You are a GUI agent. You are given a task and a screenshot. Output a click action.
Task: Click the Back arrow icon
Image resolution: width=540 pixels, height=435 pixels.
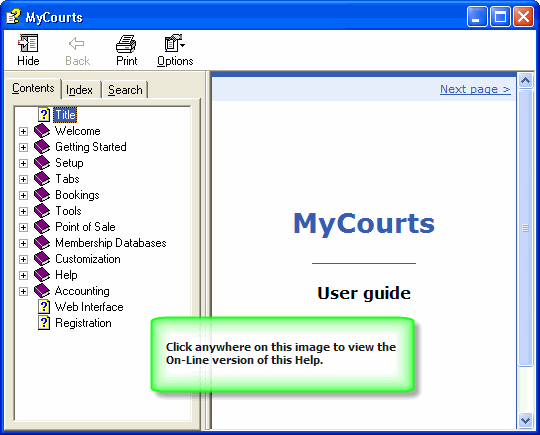coord(76,44)
